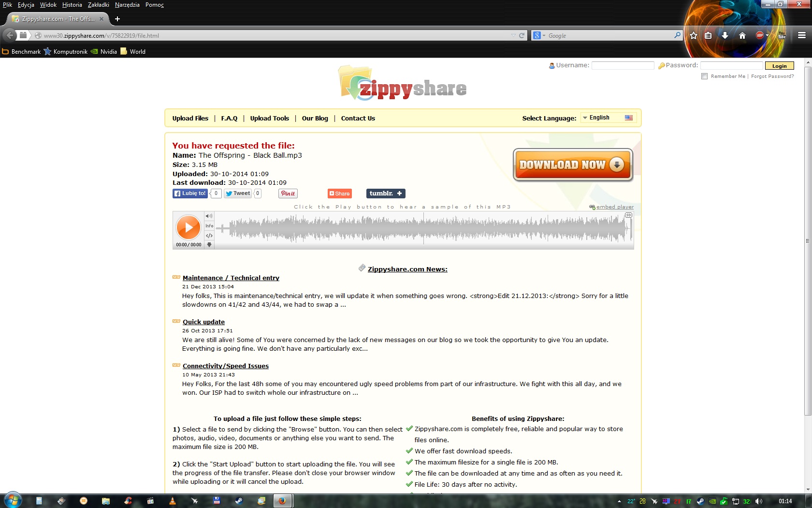Open the English language dropdown
812x508 pixels.
pos(609,118)
